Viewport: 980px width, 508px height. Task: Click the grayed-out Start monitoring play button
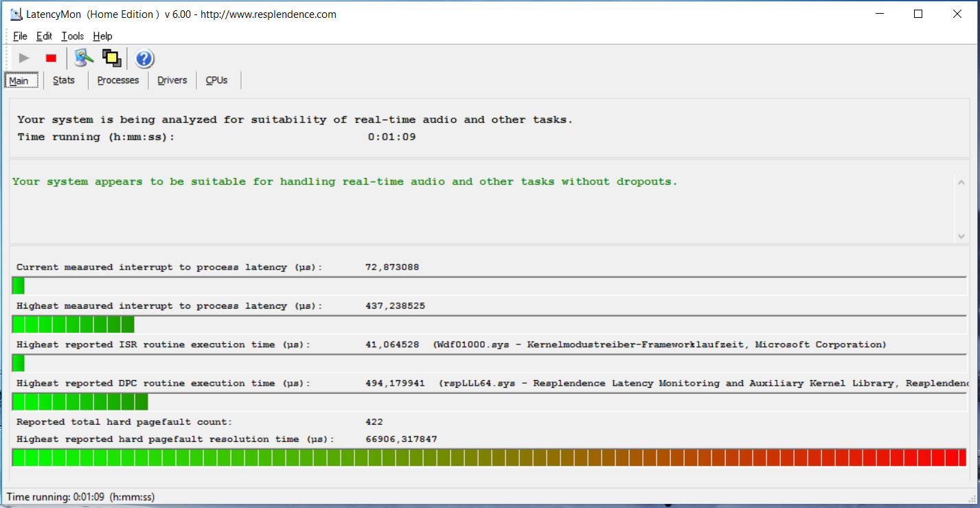click(24, 58)
